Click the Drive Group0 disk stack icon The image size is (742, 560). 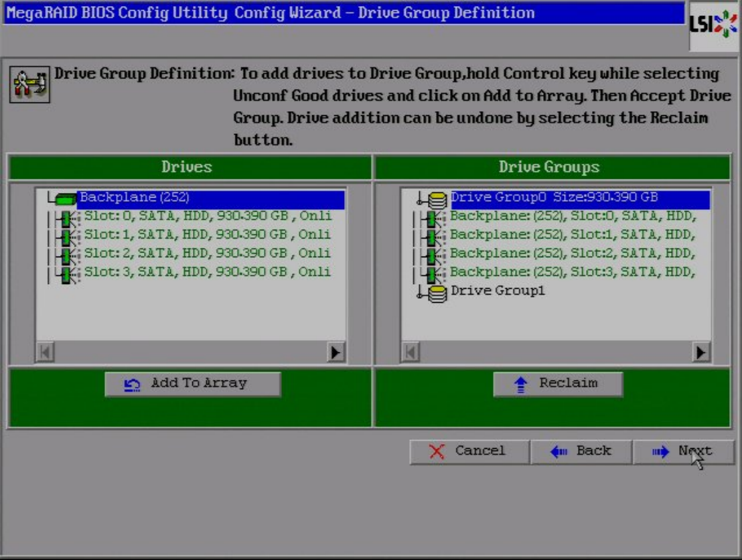click(437, 199)
